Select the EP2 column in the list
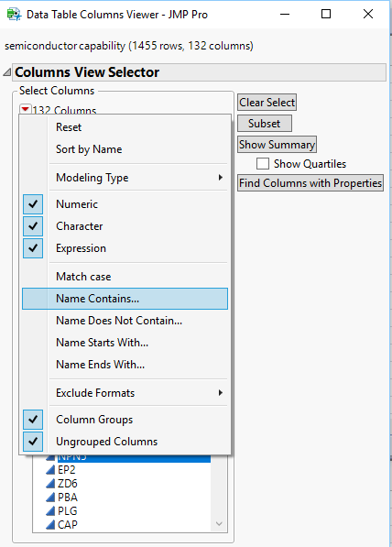The image size is (392, 547). click(67, 470)
